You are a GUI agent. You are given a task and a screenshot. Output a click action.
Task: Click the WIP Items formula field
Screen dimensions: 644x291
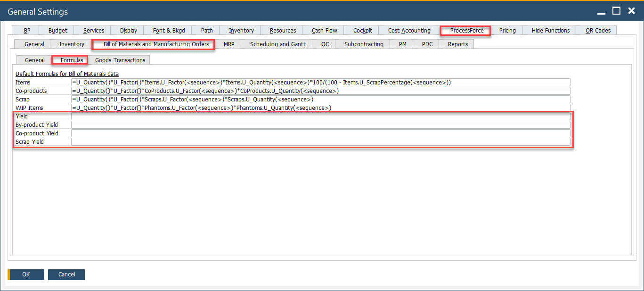pos(320,108)
